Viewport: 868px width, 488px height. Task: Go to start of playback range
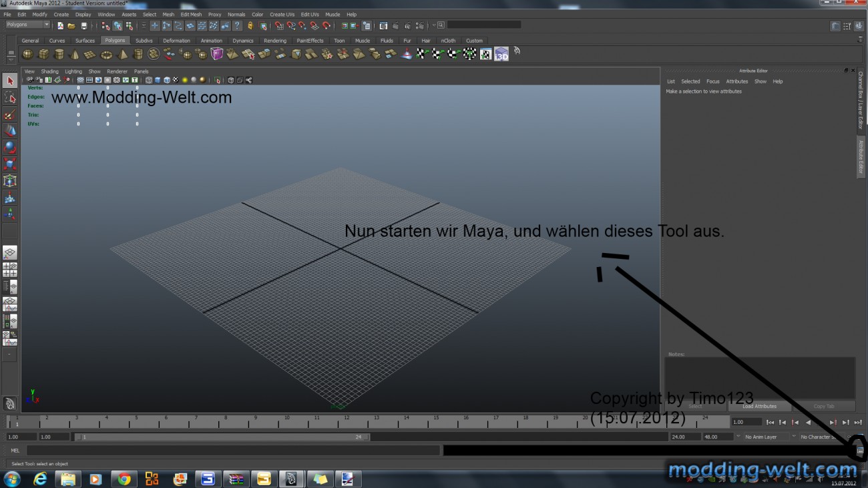pos(770,423)
